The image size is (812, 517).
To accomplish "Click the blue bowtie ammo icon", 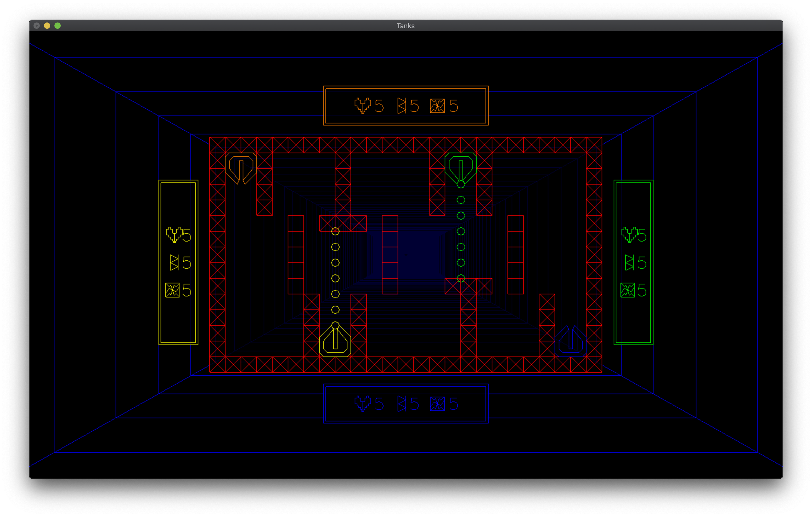I will click(x=402, y=404).
